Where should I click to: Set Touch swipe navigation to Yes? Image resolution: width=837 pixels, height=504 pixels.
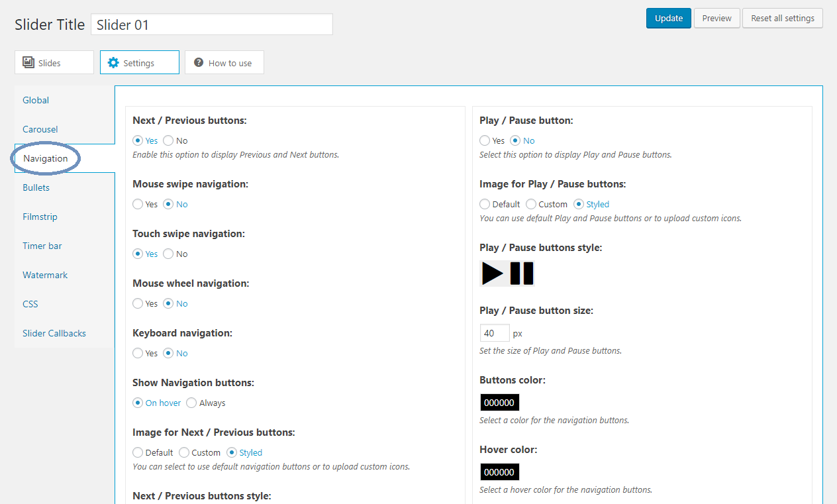tap(138, 254)
